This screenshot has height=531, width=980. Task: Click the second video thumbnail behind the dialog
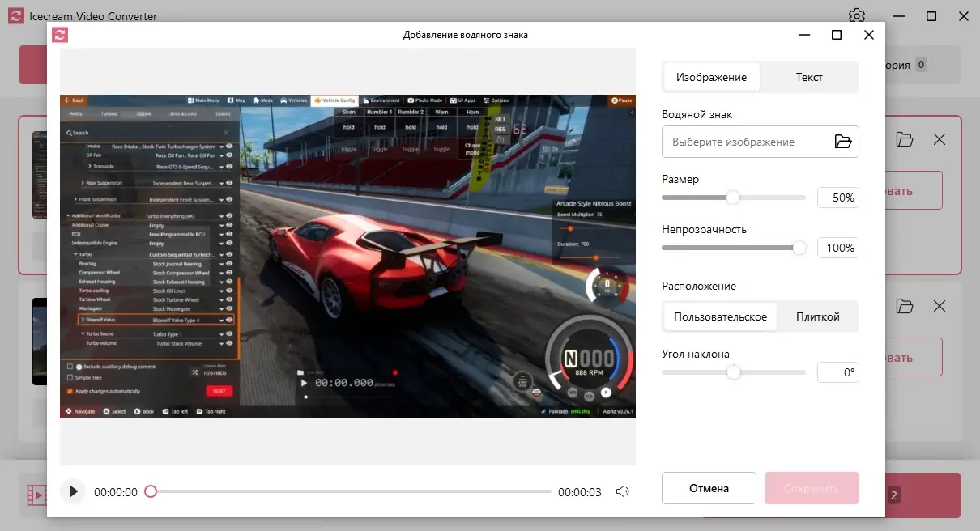39,342
